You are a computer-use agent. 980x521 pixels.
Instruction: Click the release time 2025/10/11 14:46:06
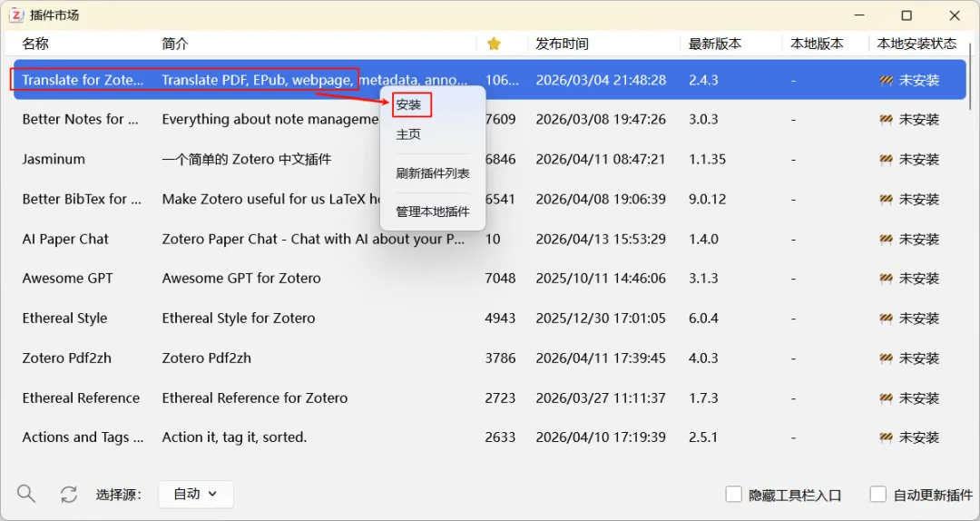[x=601, y=279]
